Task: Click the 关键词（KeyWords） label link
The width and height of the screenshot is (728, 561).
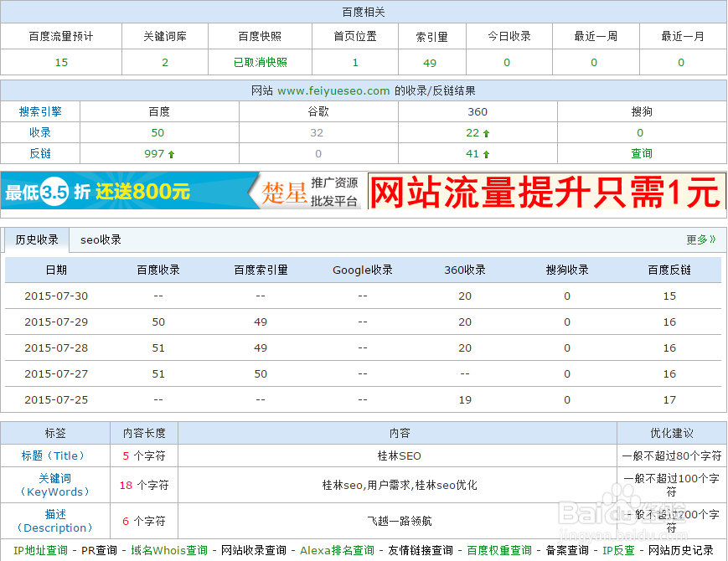Action: pyautogui.click(x=54, y=486)
